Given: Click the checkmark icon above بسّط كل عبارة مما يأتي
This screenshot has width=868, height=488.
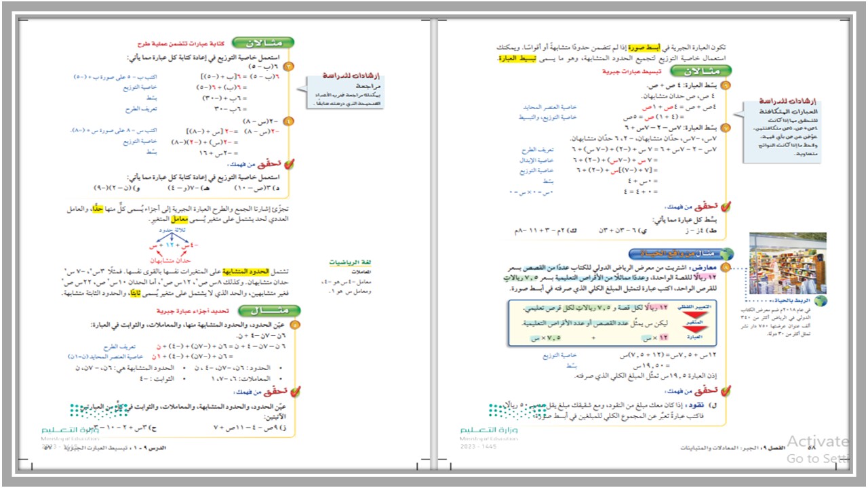Looking at the screenshot, I should pos(726,206).
